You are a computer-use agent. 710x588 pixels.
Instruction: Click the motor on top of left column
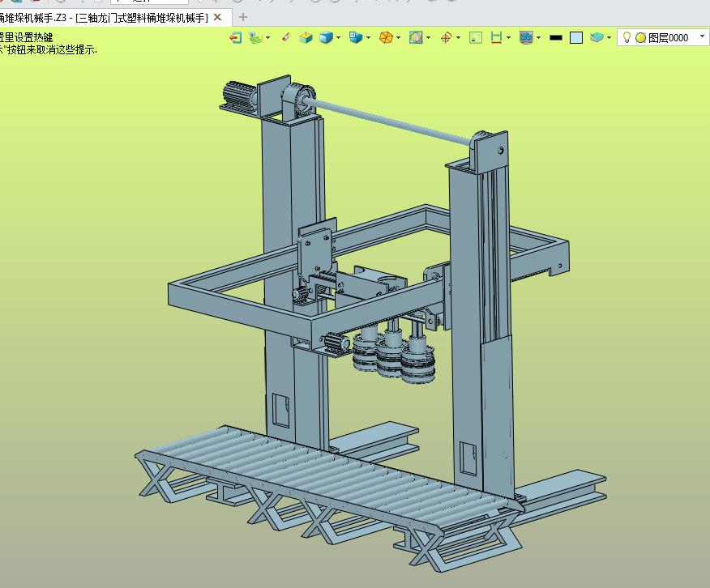tap(239, 95)
